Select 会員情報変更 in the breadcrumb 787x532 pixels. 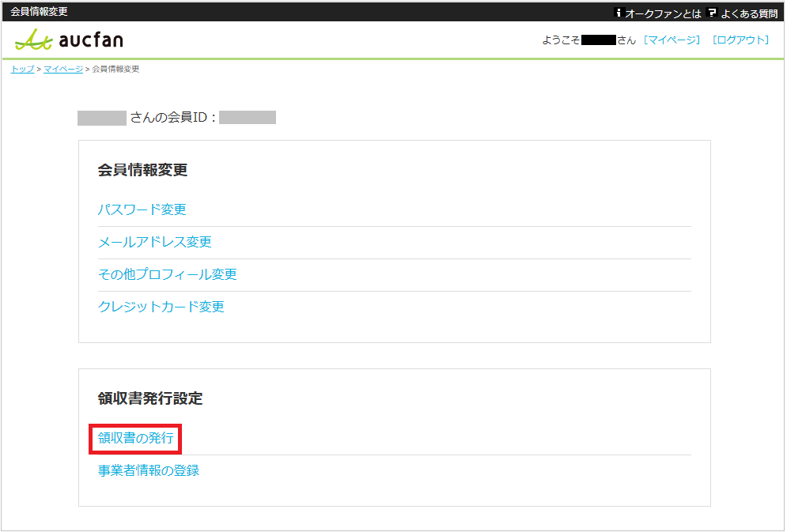[114, 69]
